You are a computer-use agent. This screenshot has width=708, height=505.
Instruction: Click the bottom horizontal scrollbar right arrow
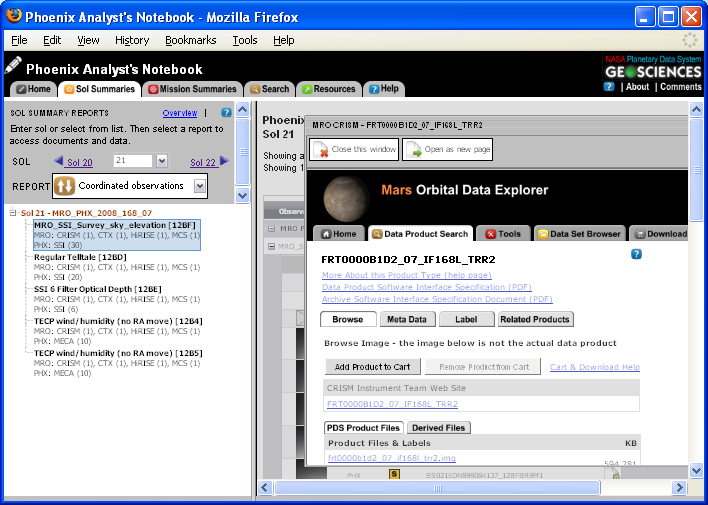point(679,487)
